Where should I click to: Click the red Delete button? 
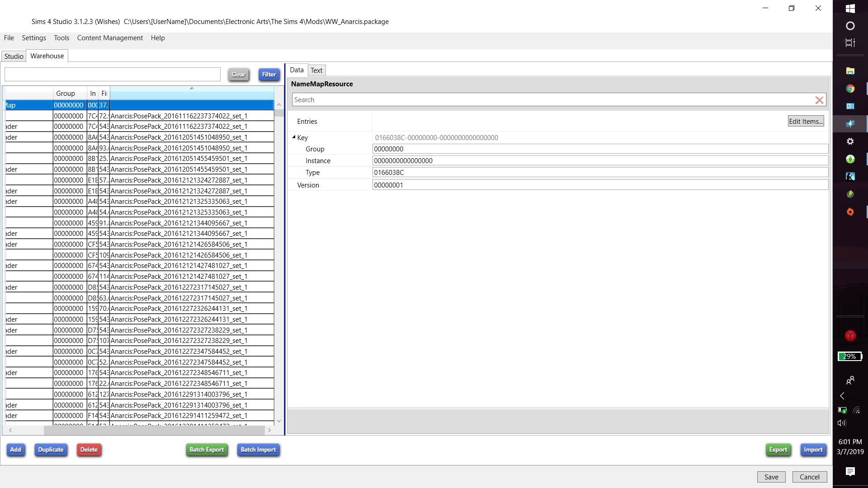[x=89, y=450]
